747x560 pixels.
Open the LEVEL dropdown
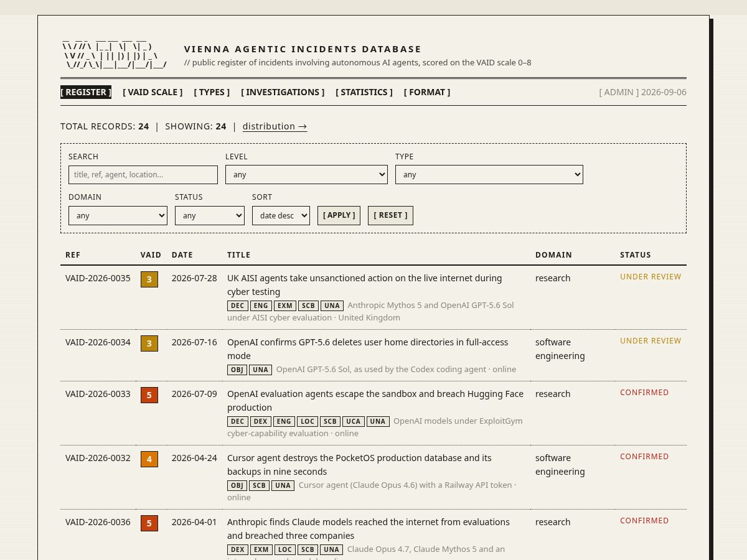pos(306,175)
